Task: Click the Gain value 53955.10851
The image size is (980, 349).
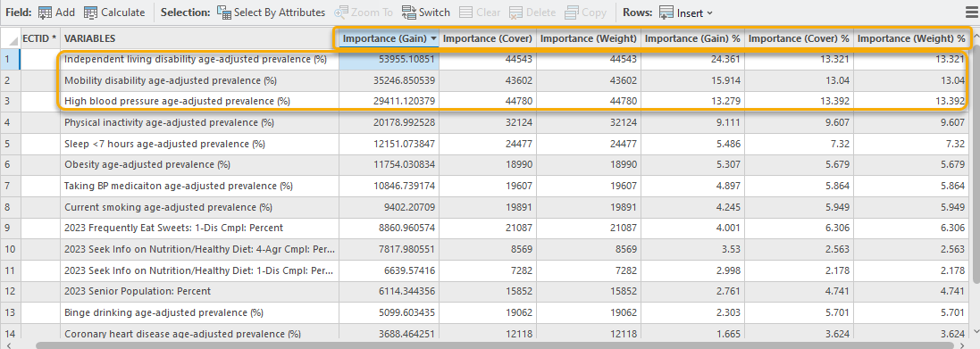Action: [389, 60]
